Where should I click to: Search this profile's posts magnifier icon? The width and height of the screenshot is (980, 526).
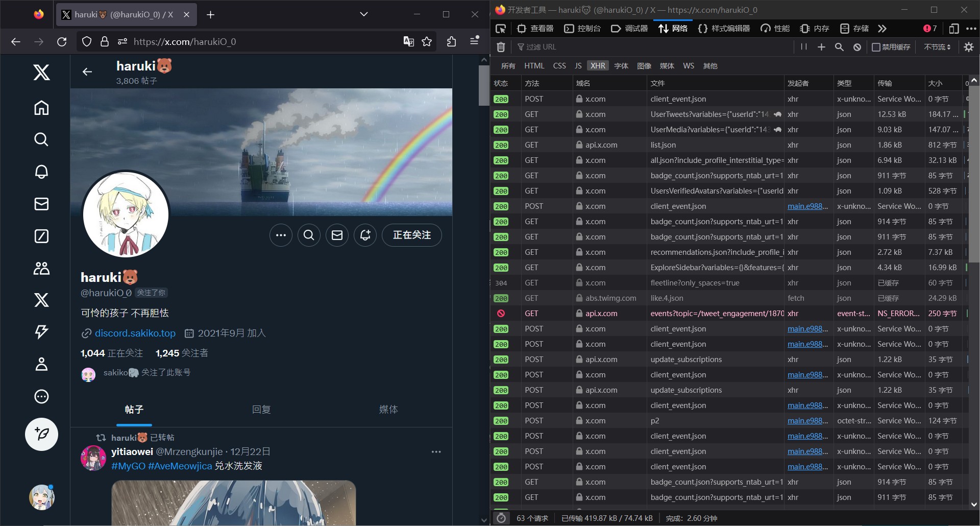309,235
